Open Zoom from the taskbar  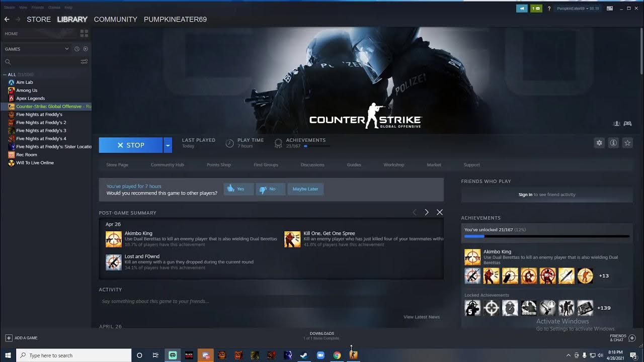pos(320,355)
